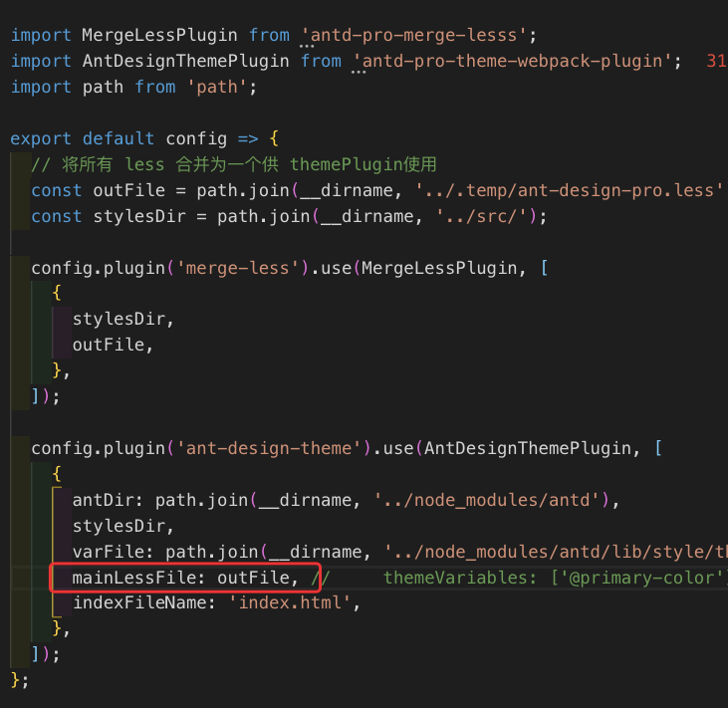Click the arrow function operator after config
The width and height of the screenshot is (728, 708).
coord(248,138)
